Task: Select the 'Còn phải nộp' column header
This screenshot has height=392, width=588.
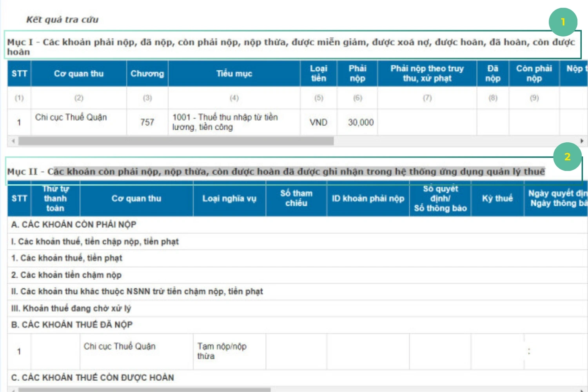Action: (534, 73)
